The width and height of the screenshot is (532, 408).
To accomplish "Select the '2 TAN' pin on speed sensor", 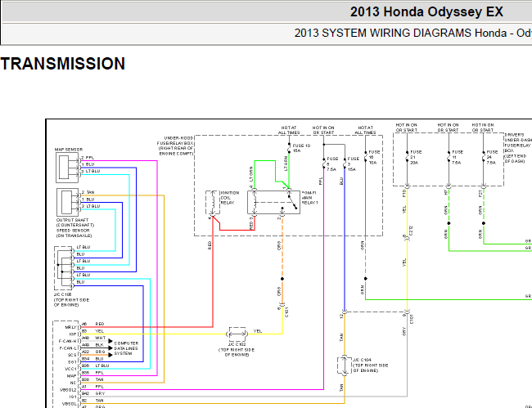I will 88,192.
